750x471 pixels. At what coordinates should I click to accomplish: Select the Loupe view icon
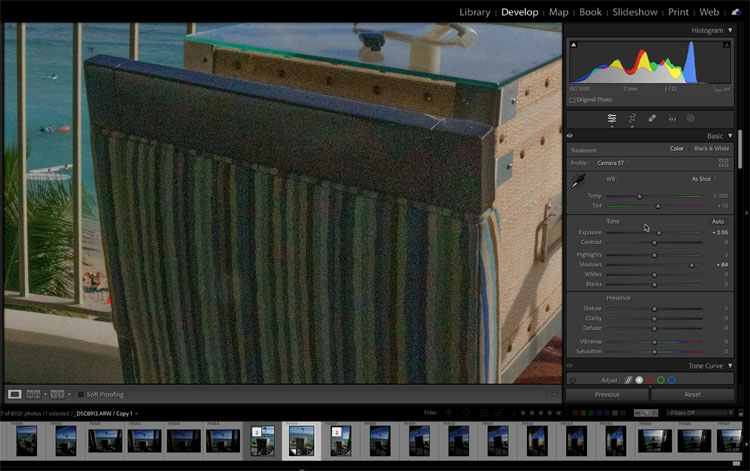15,394
